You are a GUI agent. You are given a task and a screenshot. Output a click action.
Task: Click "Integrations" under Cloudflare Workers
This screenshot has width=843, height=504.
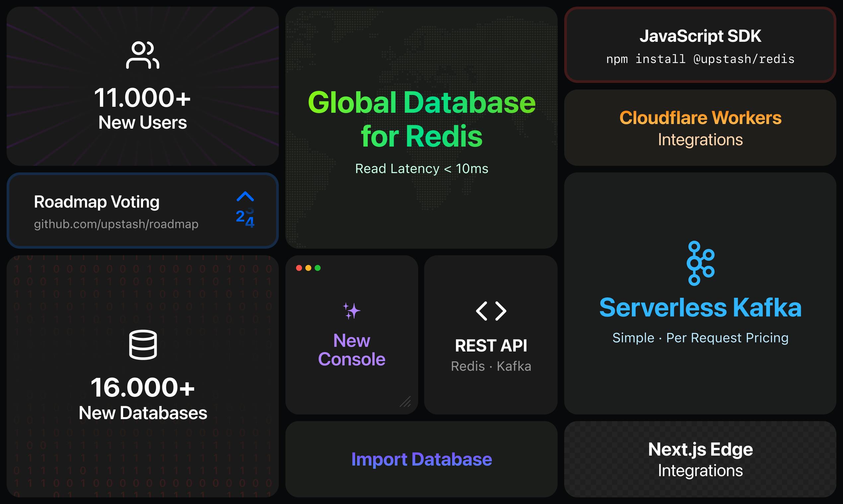(x=700, y=140)
